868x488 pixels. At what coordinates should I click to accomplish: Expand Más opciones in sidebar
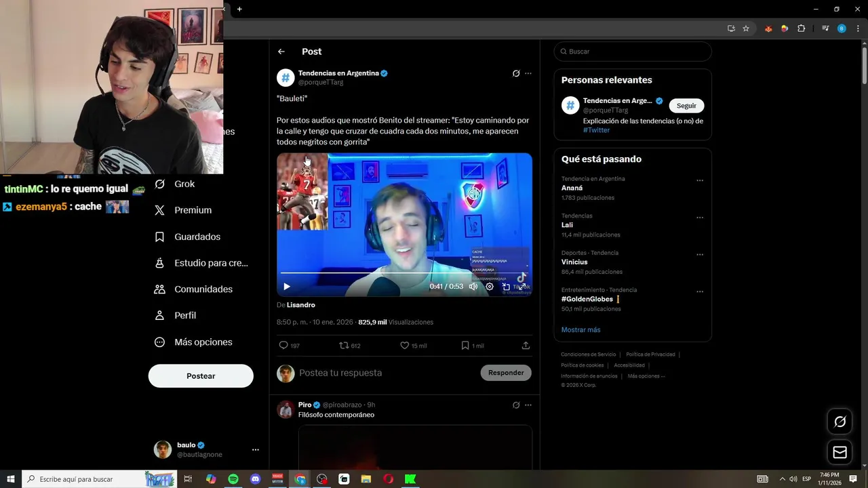(193, 342)
